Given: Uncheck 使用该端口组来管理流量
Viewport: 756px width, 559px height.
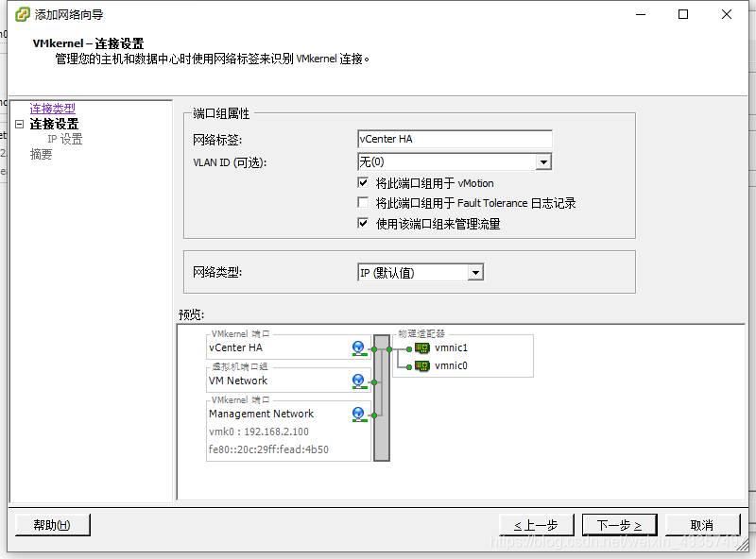Looking at the screenshot, I should pyautogui.click(x=363, y=223).
